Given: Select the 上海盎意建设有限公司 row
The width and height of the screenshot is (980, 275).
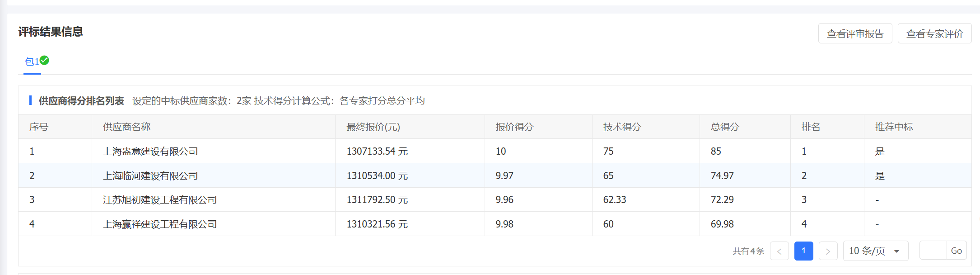Looking at the screenshot, I should [x=150, y=151].
